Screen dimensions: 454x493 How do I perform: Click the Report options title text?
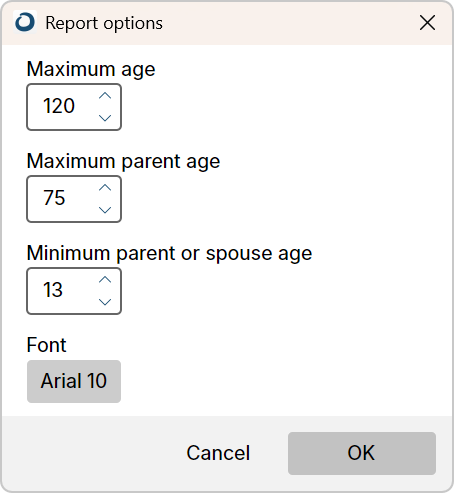pyautogui.click(x=104, y=23)
